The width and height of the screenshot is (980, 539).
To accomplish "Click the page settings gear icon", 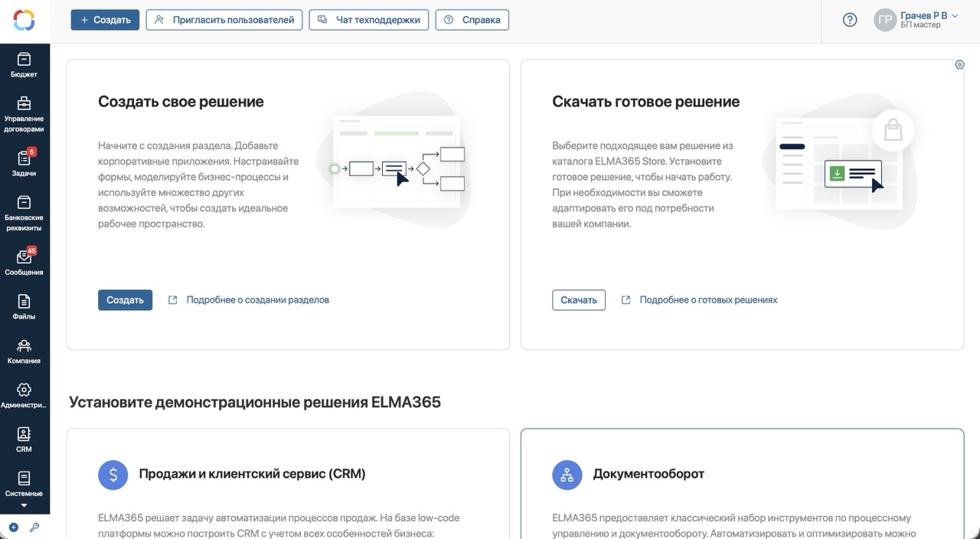I will click(x=959, y=65).
